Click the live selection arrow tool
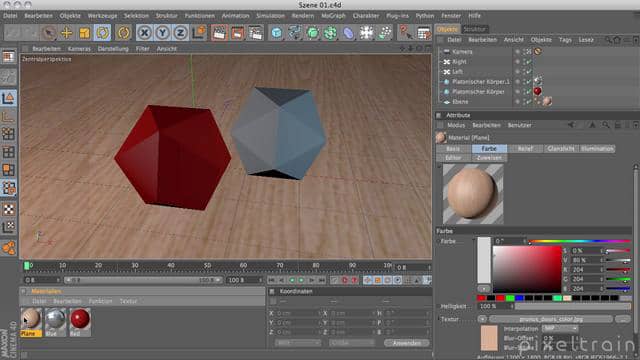This screenshot has height=360, width=640. pyautogui.click(x=49, y=33)
